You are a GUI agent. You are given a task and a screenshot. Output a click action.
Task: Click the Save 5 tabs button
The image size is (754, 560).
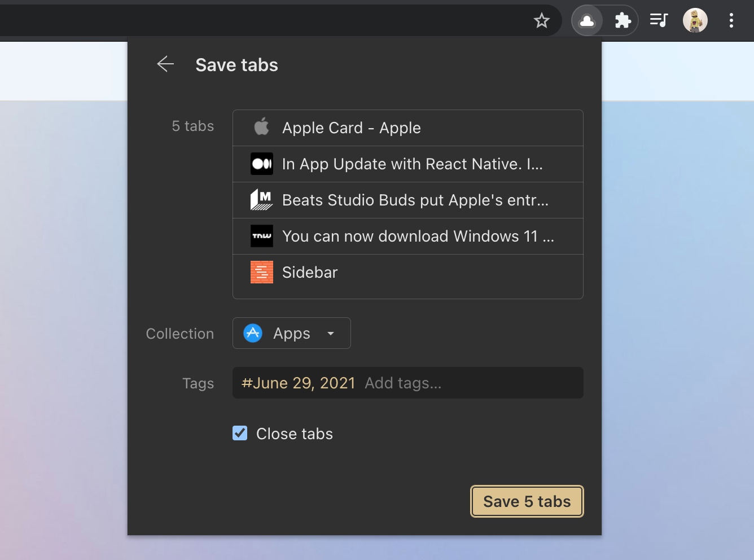coord(527,501)
